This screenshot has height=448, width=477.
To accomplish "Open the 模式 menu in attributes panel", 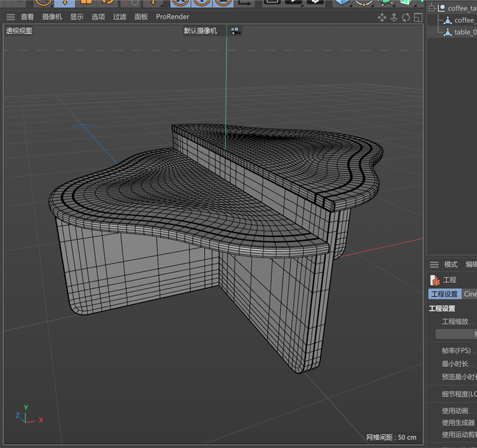I will [x=450, y=264].
